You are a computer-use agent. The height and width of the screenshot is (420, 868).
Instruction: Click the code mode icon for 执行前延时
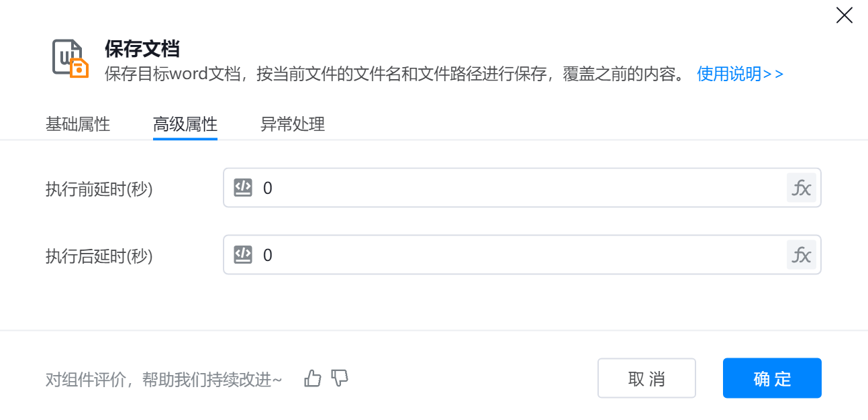coord(243,188)
